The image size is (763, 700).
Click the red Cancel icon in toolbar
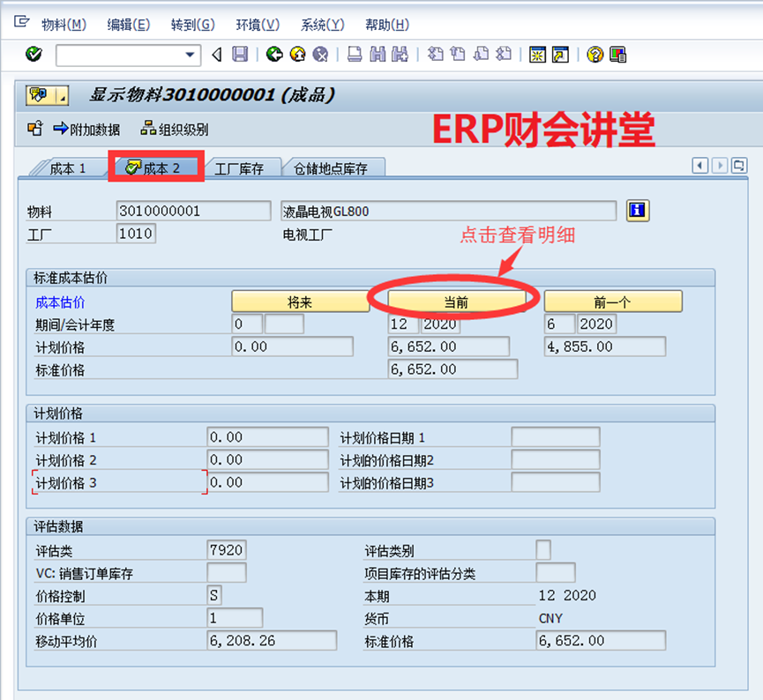tap(320, 55)
